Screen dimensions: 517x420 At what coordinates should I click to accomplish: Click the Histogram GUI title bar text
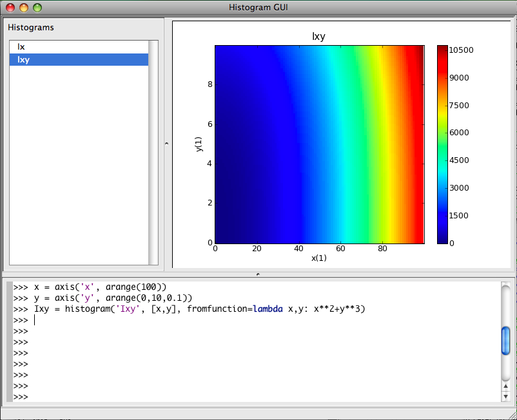(x=258, y=8)
